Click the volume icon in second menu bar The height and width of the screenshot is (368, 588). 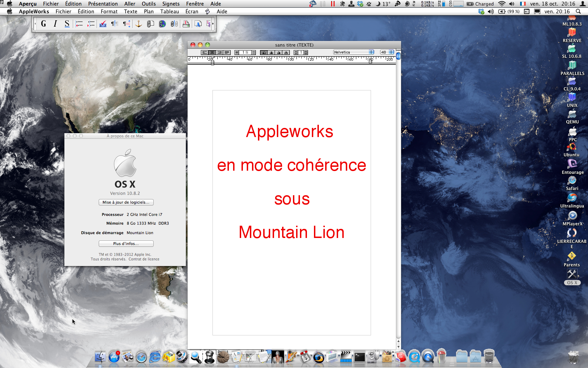pyautogui.click(x=491, y=12)
